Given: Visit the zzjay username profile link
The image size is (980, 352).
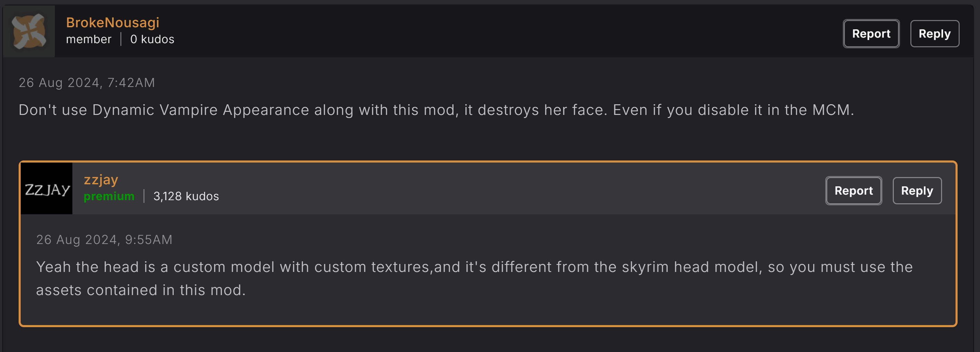Looking at the screenshot, I should (101, 179).
